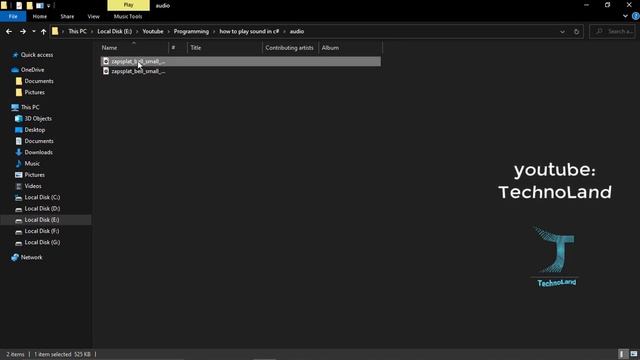Open Pictures under OneDrive
640x360 pixels.
point(34,92)
